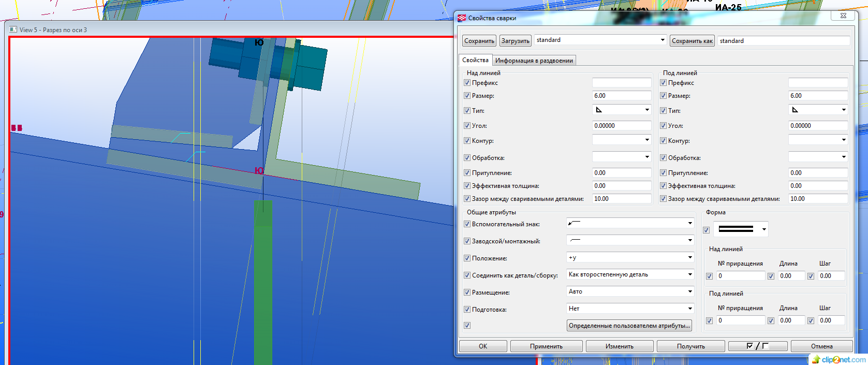Click the weld properties dialog title icon
The image size is (868, 365).
pyautogui.click(x=462, y=18)
